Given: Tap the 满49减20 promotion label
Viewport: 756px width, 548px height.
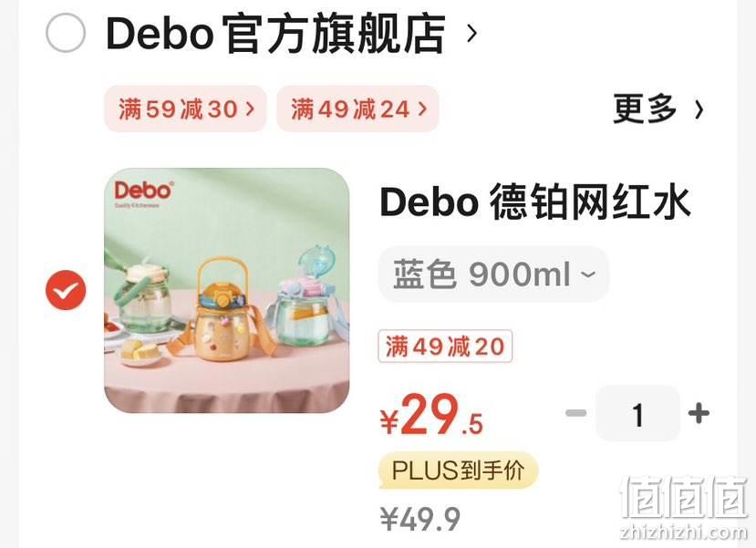Looking at the screenshot, I should tap(445, 346).
